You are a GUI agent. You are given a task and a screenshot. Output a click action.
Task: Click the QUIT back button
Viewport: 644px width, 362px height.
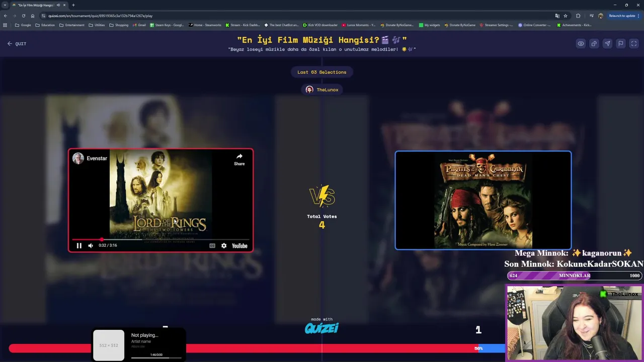pos(17,44)
